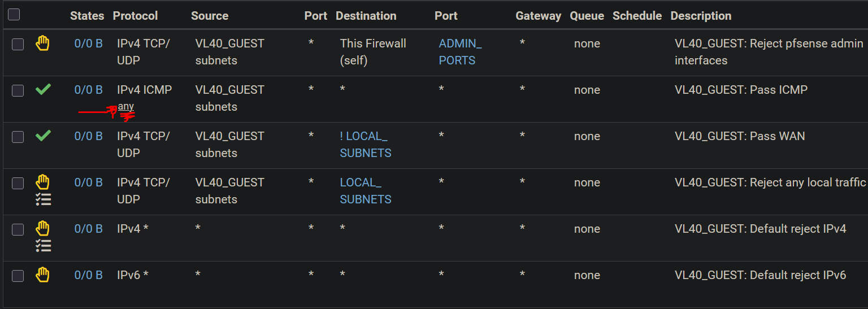
Task: Open states 0/0 B for admin interfaces rule
Action: point(88,43)
